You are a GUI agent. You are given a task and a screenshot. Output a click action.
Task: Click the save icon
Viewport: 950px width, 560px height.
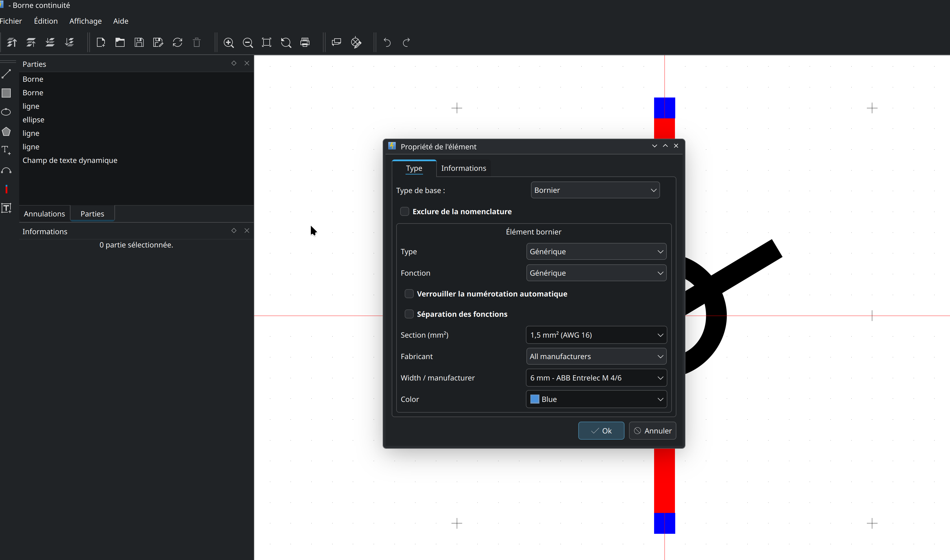(139, 42)
